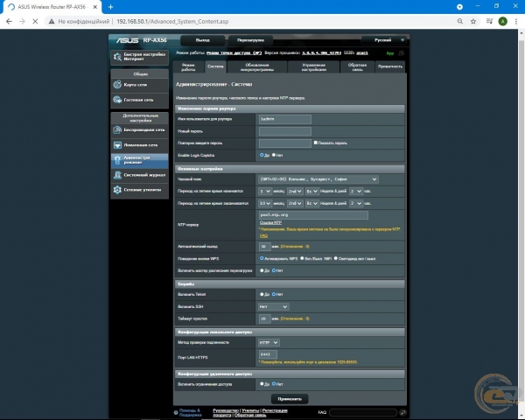525x420 pixels.
Task: Click the Help & Support question-mark icon
Action: (x=176, y=413)
